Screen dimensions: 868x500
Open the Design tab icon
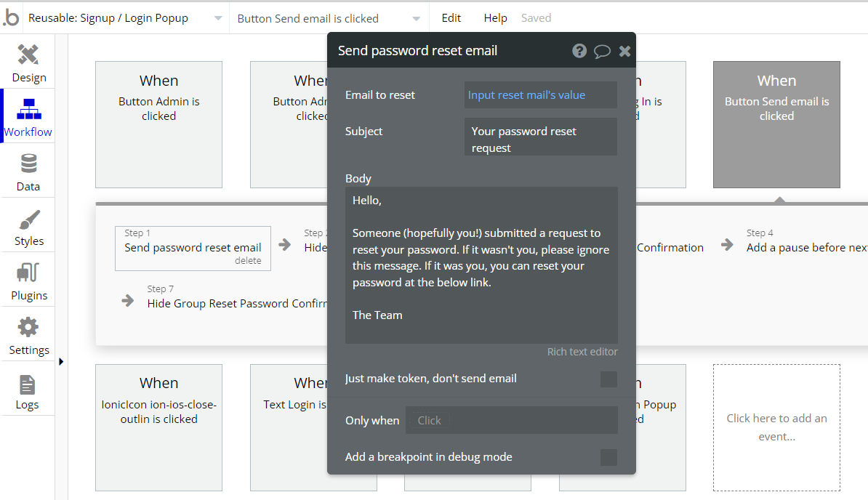pyautogui.click(x=28, y=55)
